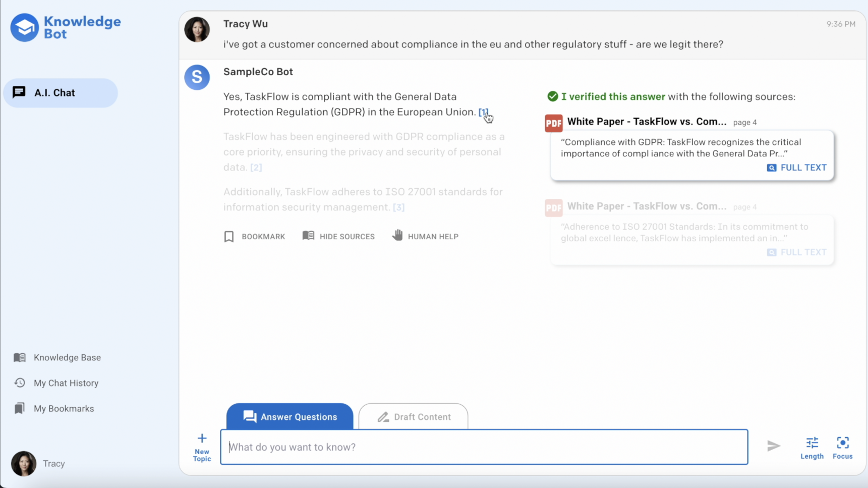
Task: Click the SampleCo Bot avatar icon
Action: (x=197, y=77)
